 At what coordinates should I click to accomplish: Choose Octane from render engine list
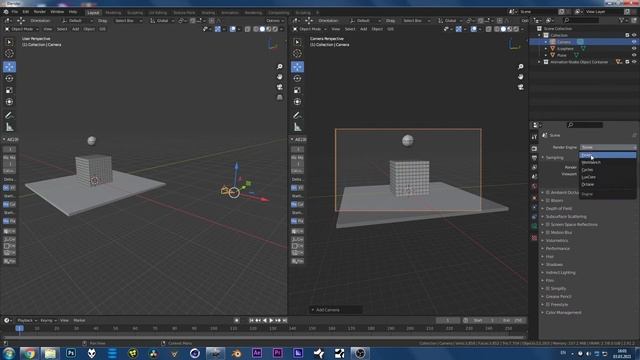(x=608, y=184)
